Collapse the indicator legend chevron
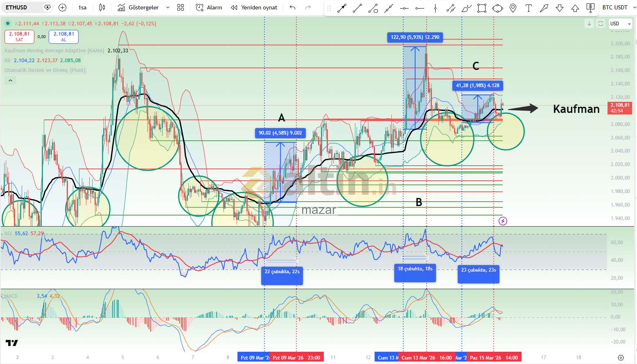 10,81
